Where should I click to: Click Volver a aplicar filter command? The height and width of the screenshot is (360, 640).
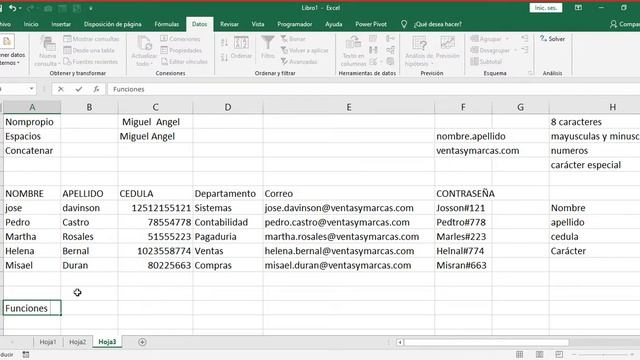[304, 50]
